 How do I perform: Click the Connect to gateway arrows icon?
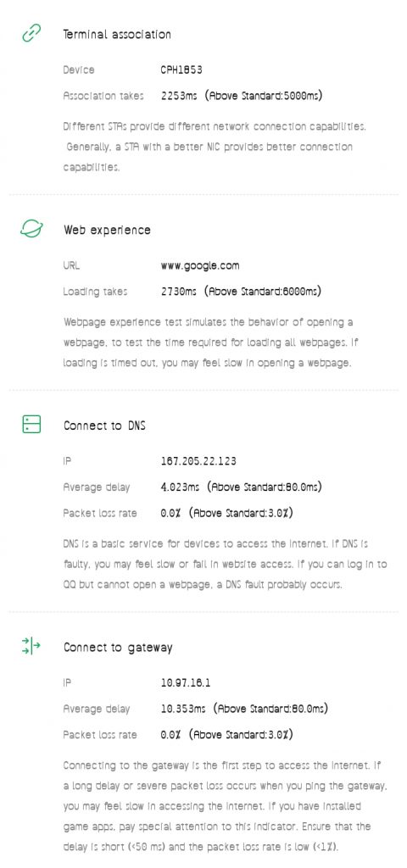click(31, 646)
